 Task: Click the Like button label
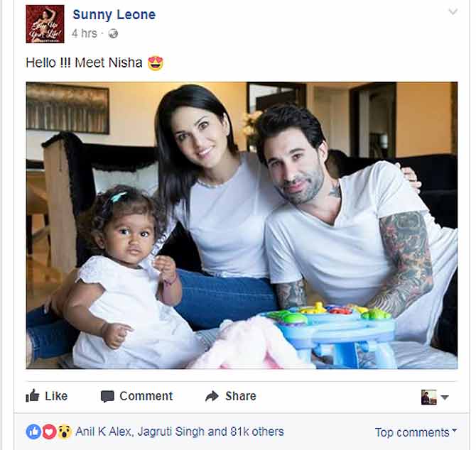coord(56,396)
